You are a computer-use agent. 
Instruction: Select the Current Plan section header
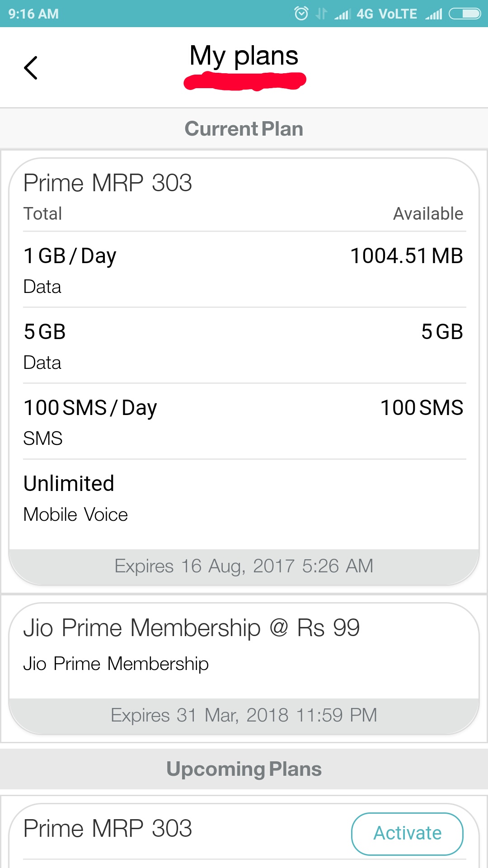tap(244, 129)
